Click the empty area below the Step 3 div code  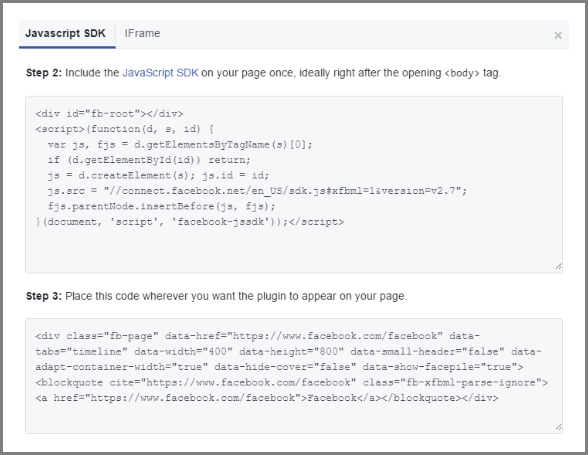tap(294, 417)
